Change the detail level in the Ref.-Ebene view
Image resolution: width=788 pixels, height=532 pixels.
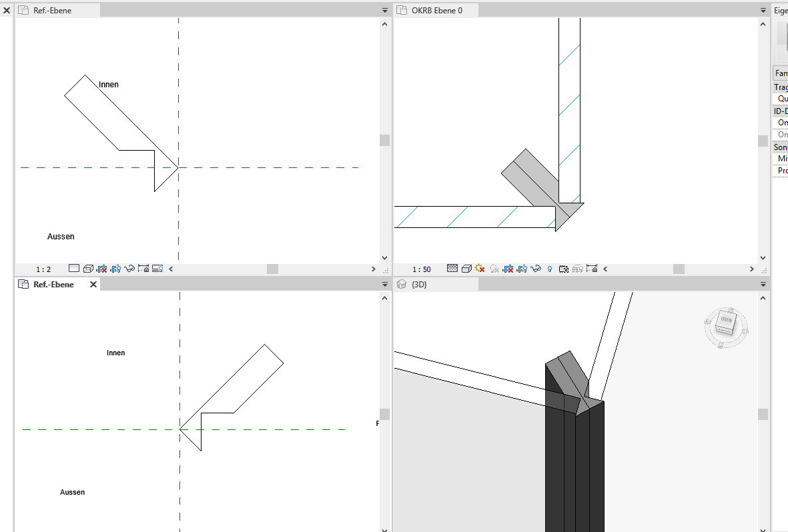tap(75, 268)
